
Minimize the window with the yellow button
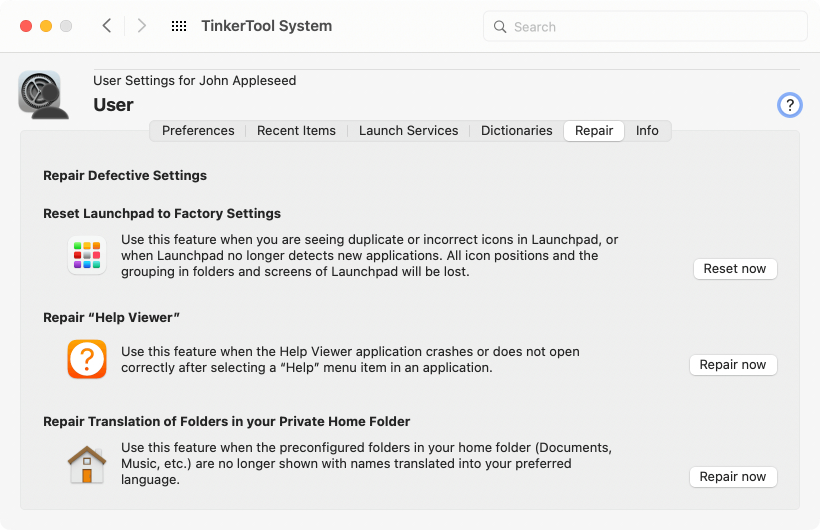point(46,26)
